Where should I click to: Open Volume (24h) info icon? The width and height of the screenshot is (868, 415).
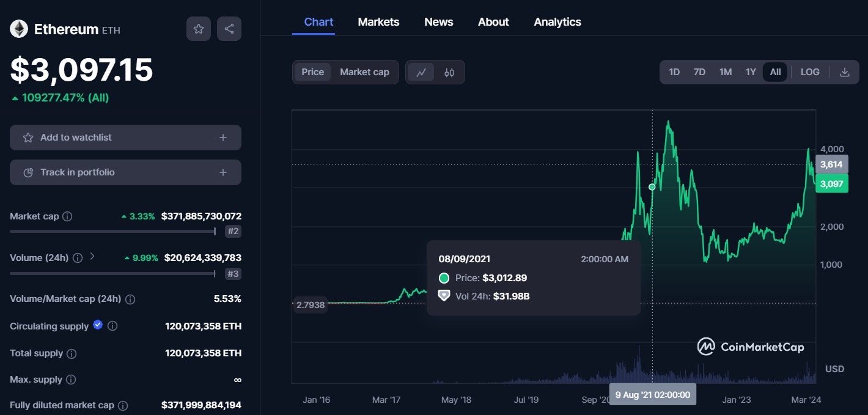tap(78, 258)
